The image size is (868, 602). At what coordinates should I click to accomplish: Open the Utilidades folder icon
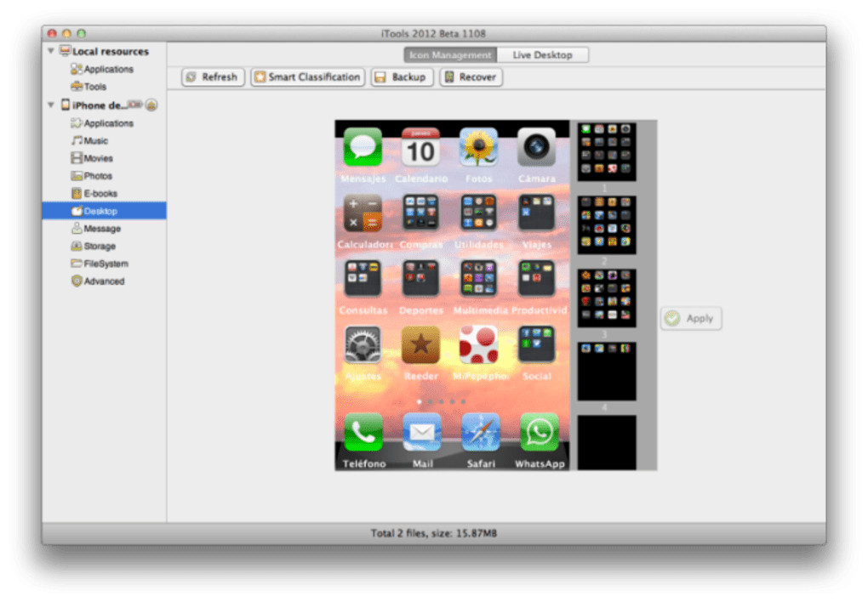(x=479, y=213)
